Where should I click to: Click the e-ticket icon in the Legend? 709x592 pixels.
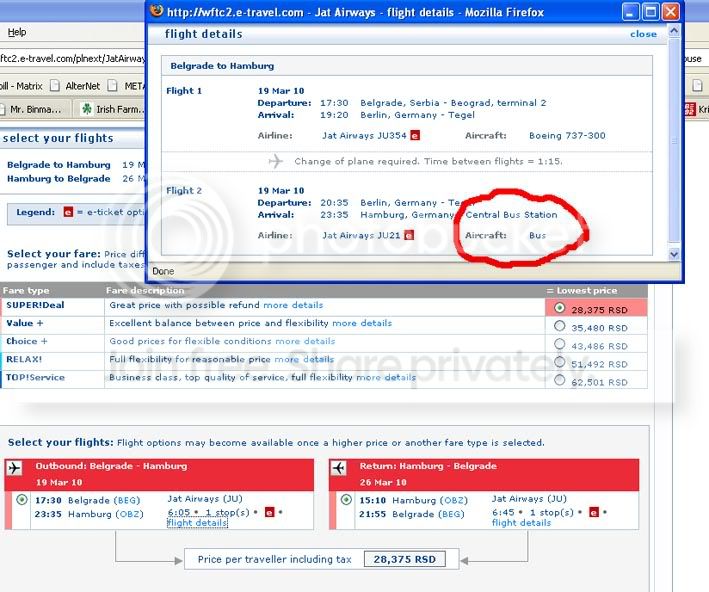click(x=68, y=212)
